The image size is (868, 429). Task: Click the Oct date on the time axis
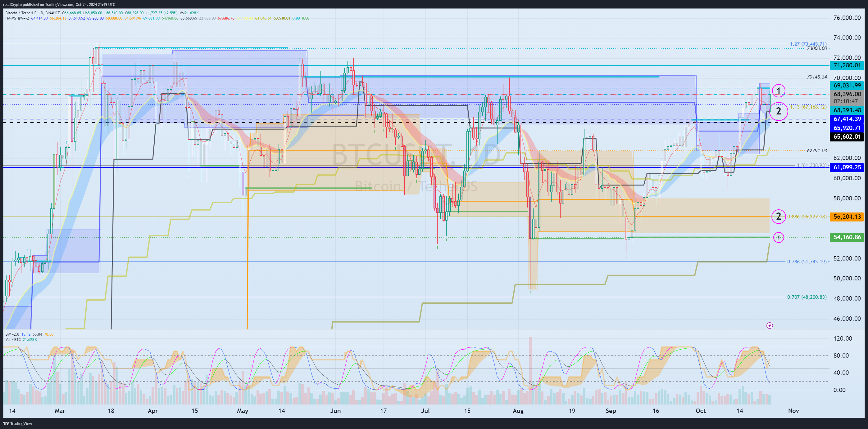(701, 411)
